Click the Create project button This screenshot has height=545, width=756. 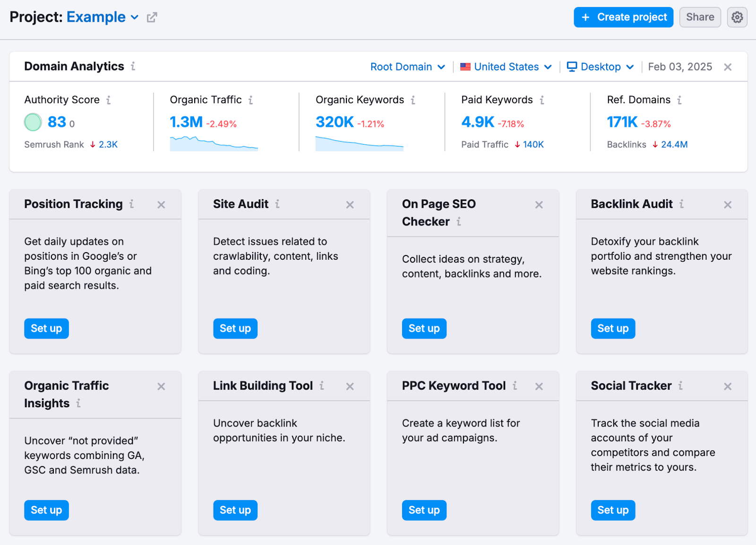623,17
